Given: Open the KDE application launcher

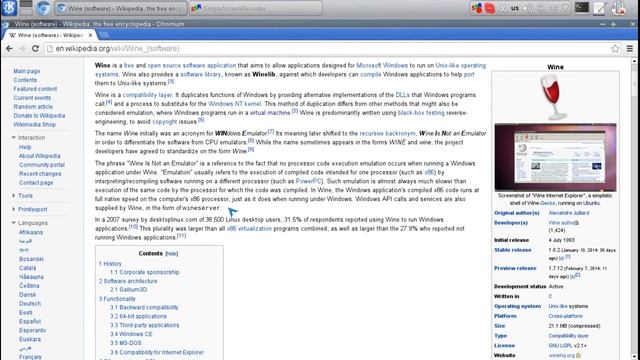Looking at the screenshot, I should [x=9, y=8].
